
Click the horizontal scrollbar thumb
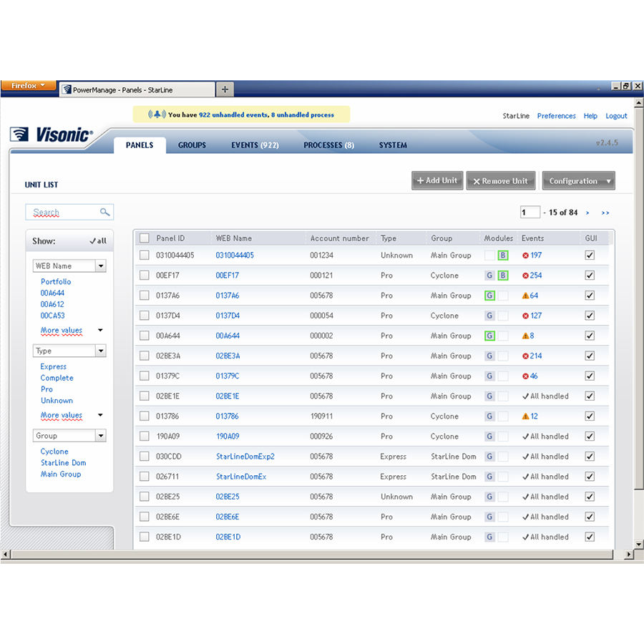pyautogui.click(x=312, y=554)
